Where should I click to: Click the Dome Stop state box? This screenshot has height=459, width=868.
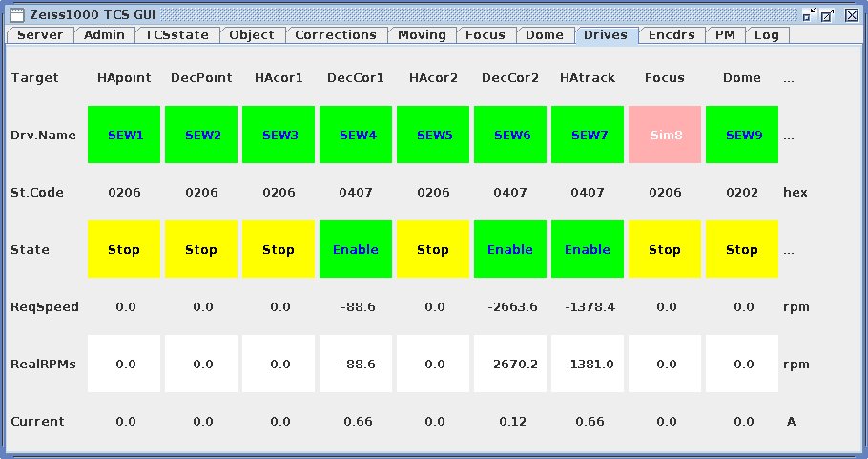pyautogui.click(x=742, y=249)
